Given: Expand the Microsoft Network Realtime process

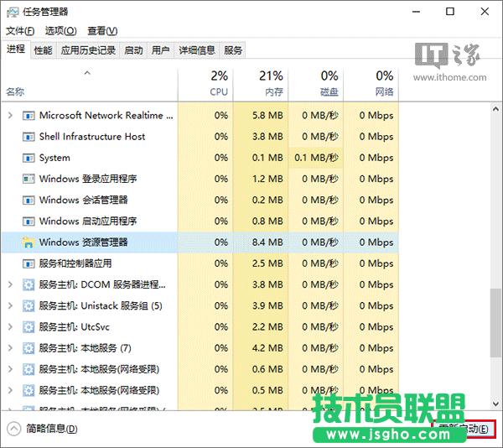Looking at the screenshot, I should [x=10, y=116].
